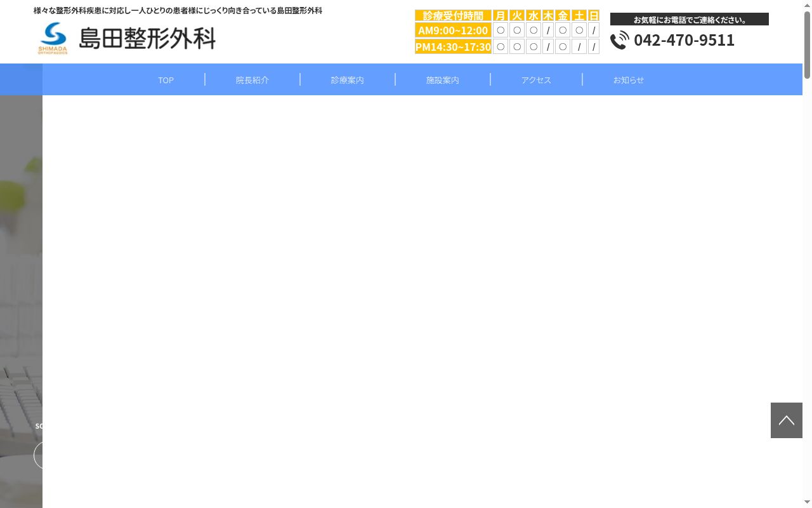Click the 月 day column header

coord(501,15)
